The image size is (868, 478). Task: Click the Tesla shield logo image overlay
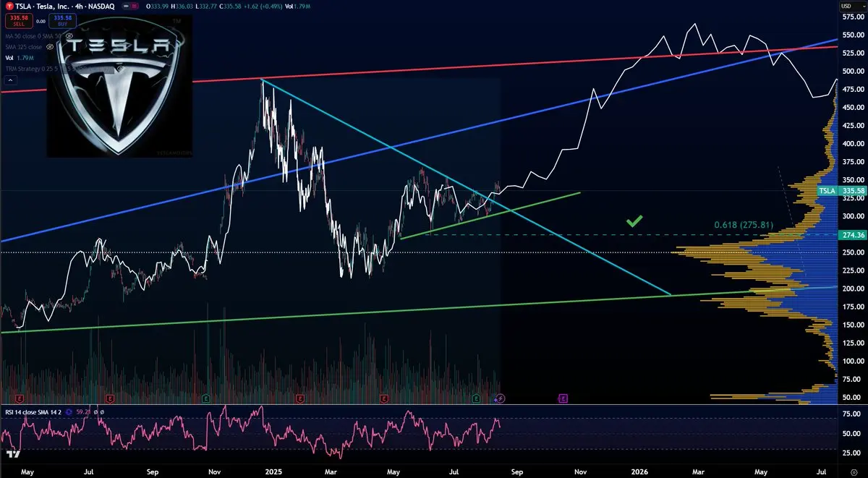pyautogui.click(x=120, y=85)
